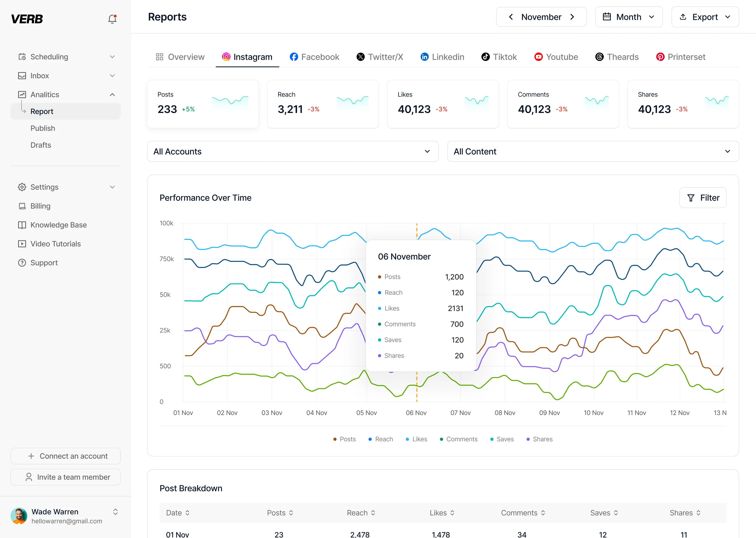Switch to the Youtube tab
The height and width of the screenshot is (538, 756).
pyautogui.click(x=556, y=57)
